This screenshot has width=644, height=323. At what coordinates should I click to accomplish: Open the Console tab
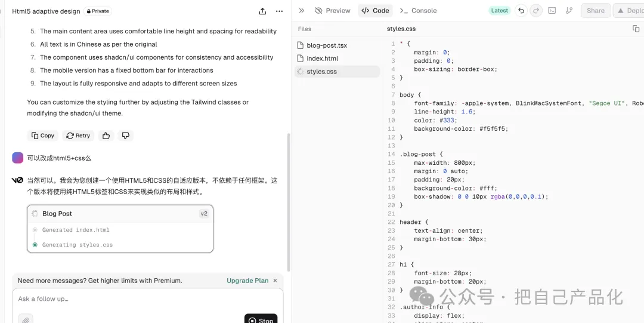(418, 11)
